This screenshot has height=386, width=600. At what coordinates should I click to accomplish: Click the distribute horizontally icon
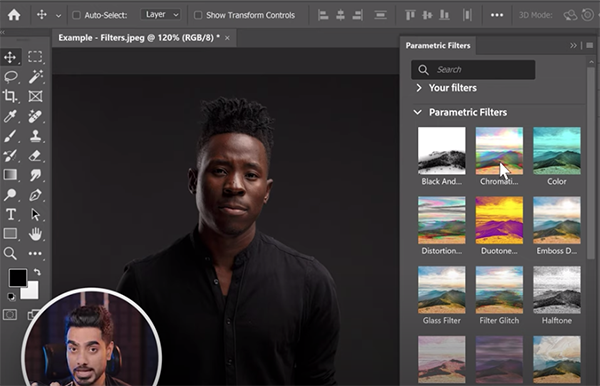467,15
